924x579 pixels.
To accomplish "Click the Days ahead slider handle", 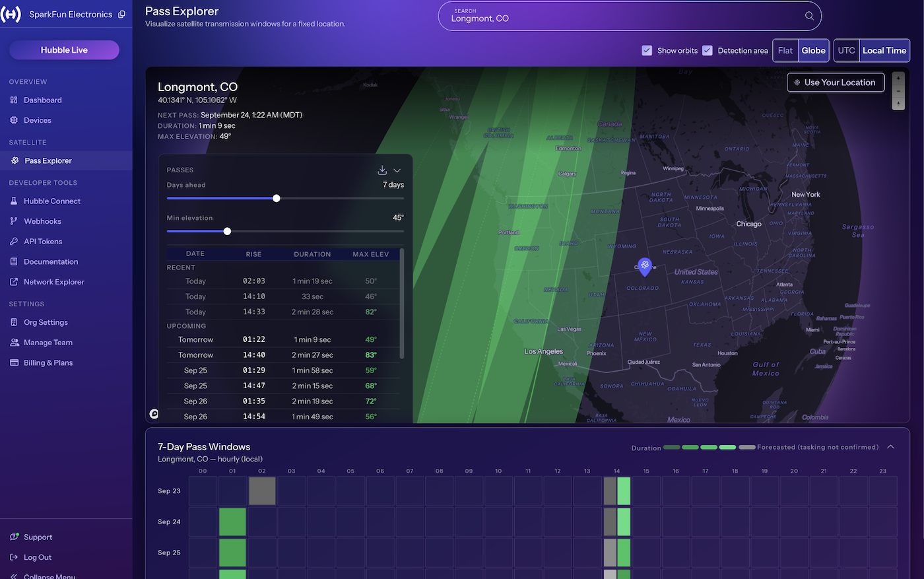I will tap(277, 198).
